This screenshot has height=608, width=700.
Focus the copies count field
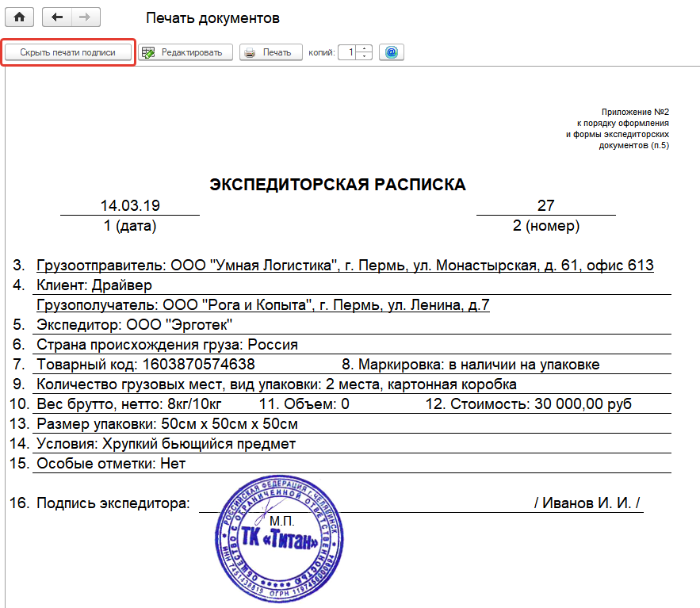pos(347,52)
